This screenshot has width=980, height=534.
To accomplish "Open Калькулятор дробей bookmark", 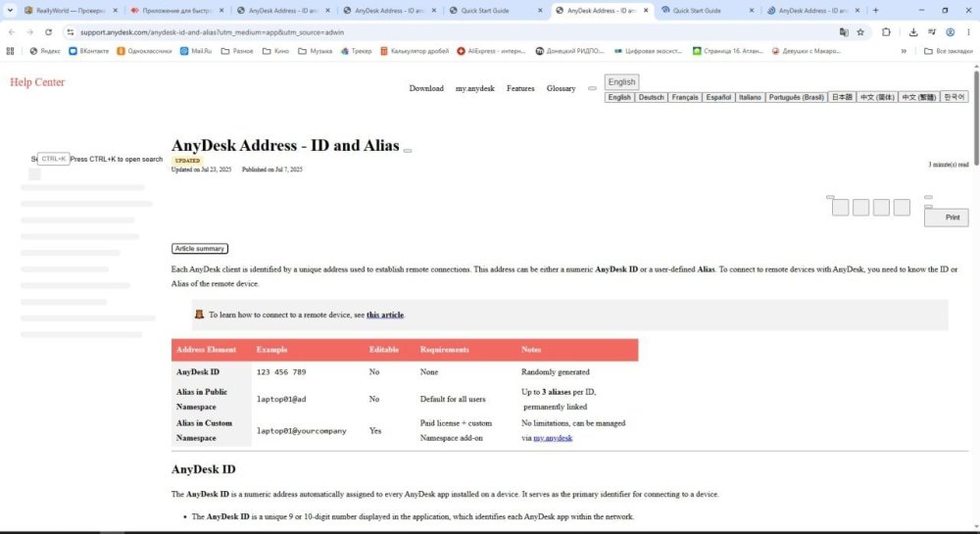I will (415, 51).
